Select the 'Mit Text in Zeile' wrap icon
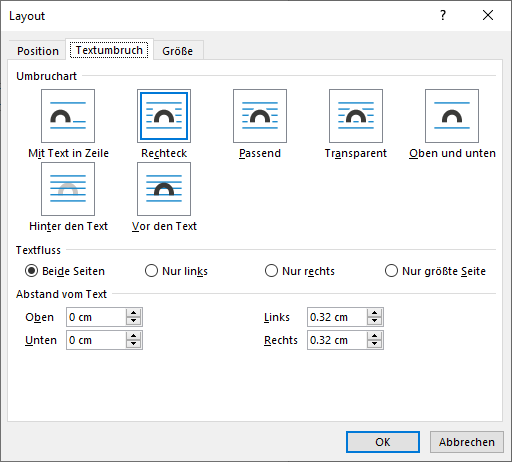The image size is (512, 462). (x=68, y=116)
